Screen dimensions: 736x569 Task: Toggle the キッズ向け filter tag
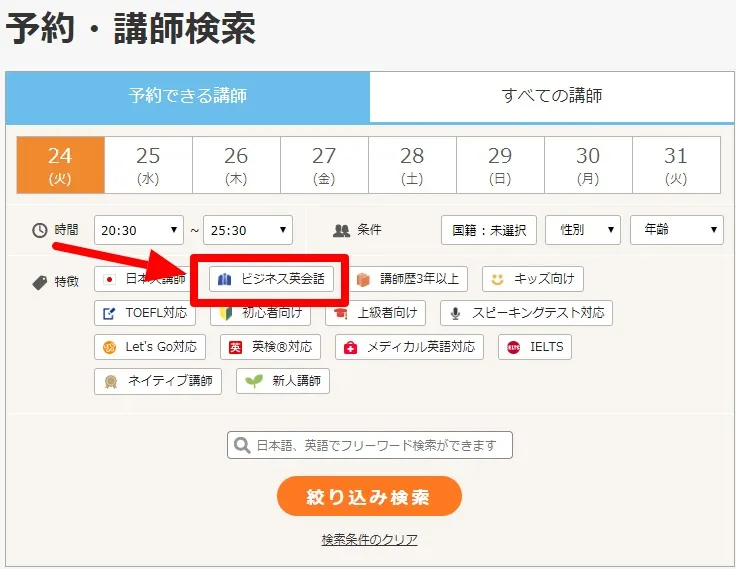pyautogui.click(x=532, y=279)
